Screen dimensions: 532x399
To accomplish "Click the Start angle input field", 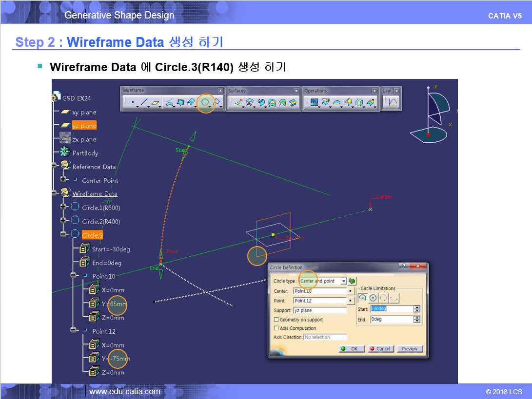I will pos(391,309).
